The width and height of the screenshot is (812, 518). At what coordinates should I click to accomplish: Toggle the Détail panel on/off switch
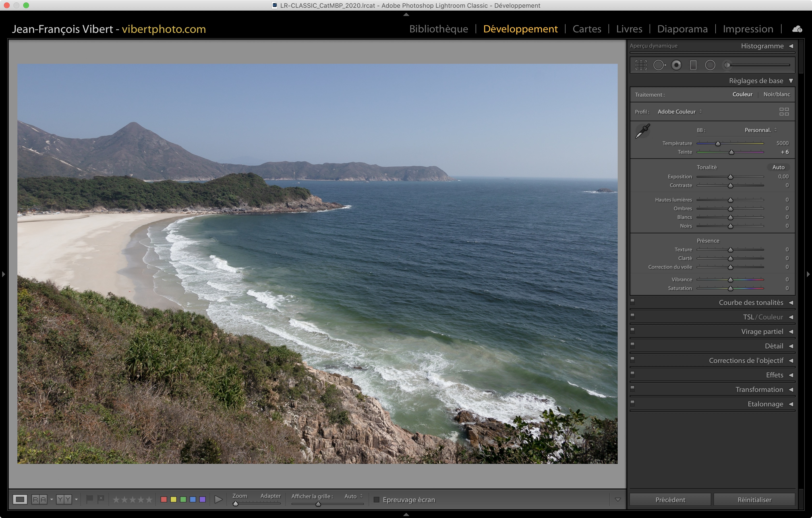coord(633,345)
